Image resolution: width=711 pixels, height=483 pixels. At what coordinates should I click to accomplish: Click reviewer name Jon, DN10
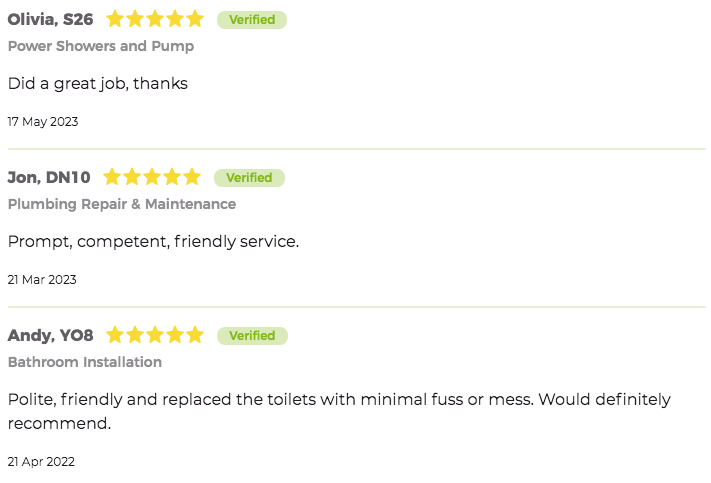pos(49,177)
